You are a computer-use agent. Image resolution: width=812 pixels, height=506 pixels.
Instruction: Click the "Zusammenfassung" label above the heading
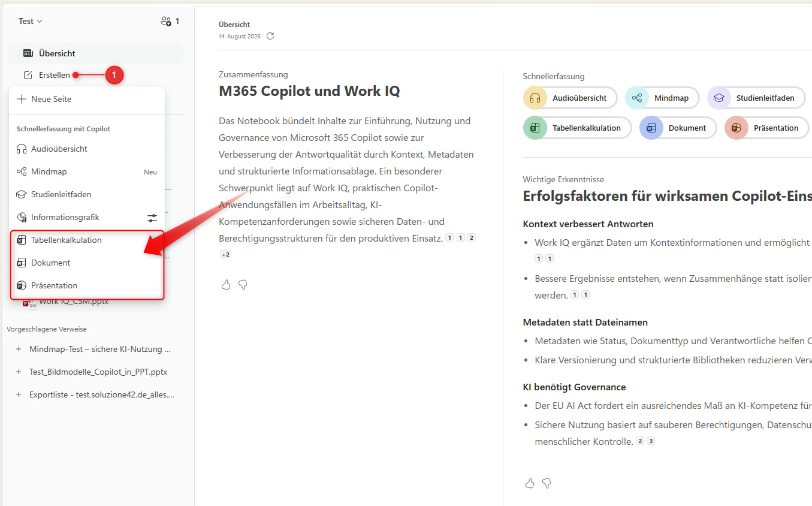[253, 74]
